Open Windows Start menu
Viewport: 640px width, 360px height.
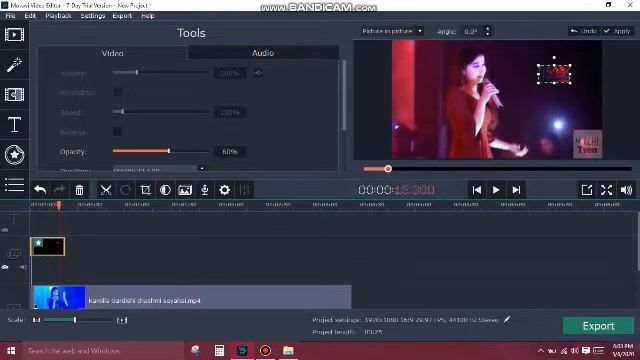click(x=11, y=351)
